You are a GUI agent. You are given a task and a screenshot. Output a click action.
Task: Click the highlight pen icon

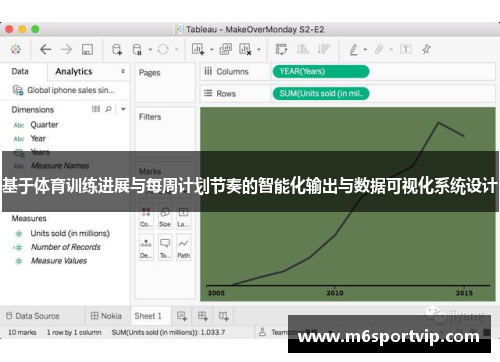(354, 49)
